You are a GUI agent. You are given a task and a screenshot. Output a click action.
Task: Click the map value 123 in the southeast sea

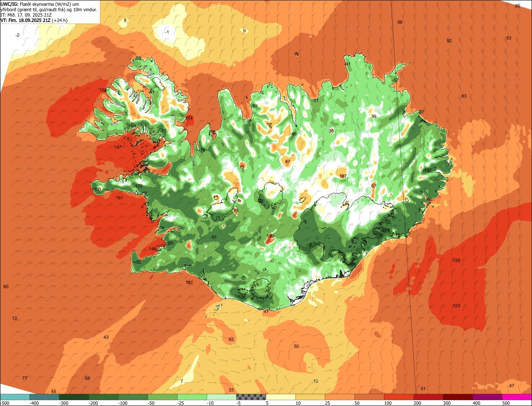[456, 306]
